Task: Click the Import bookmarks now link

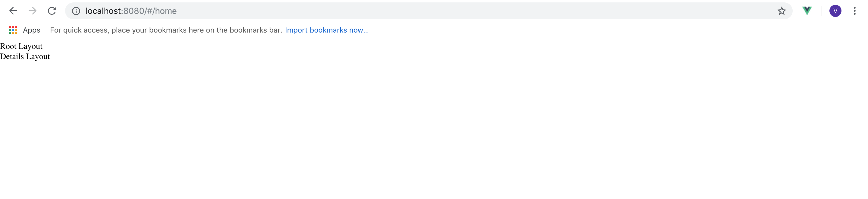Action: point(326,30)
